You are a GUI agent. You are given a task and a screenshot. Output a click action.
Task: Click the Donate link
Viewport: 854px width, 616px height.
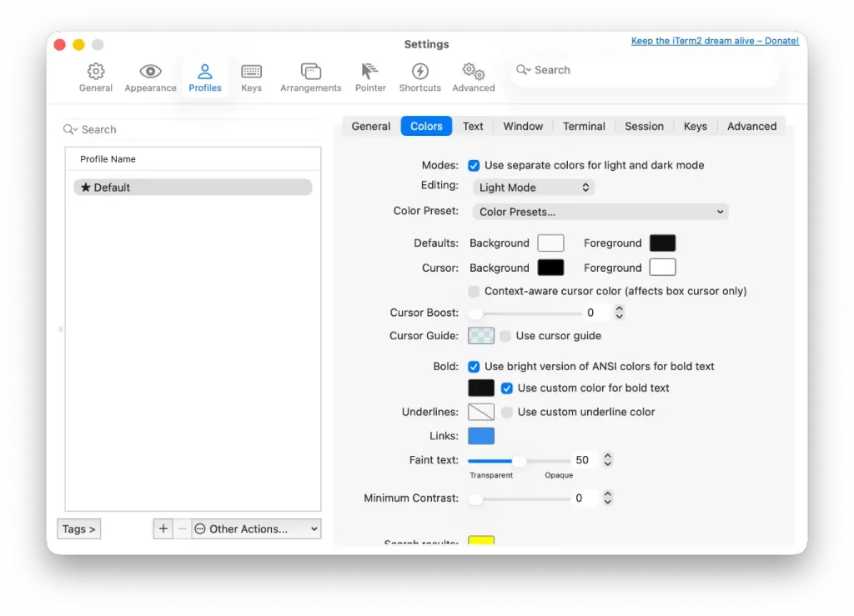tap(715, 40)
